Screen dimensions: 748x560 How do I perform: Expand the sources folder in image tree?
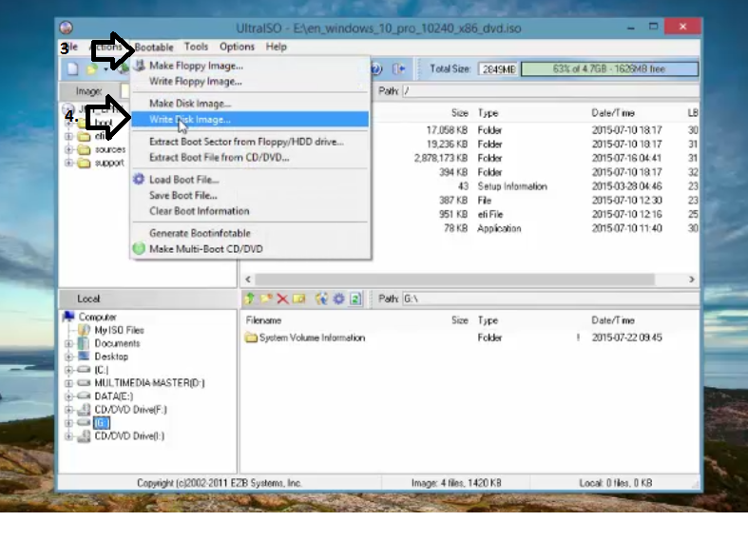click(x=68, y=149)
